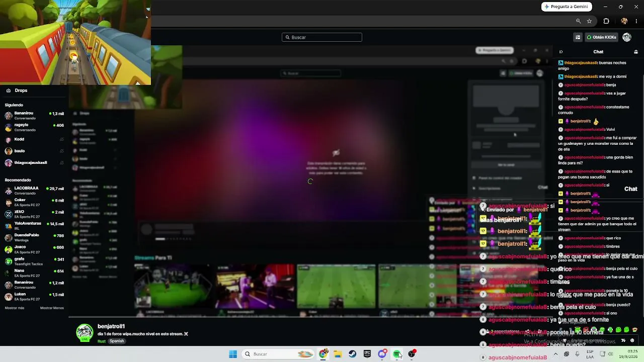Open Chrome three-dot menu
The image size is (644, 362).
click(x=637, y=21)
